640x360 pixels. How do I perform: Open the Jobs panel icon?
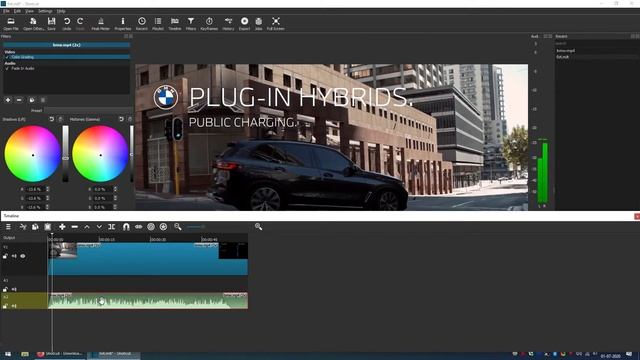click(259, 24)
